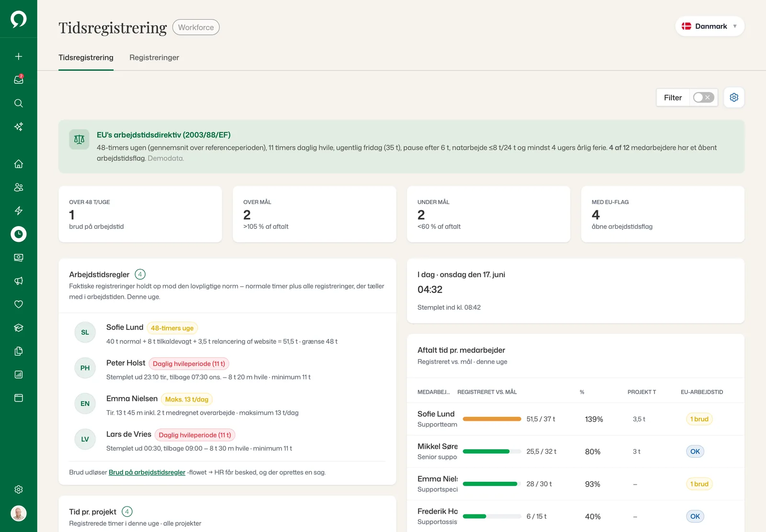This screenshot has width=766, height=532.
Task: Click the Over mål summary card
Action: [314, 214]
